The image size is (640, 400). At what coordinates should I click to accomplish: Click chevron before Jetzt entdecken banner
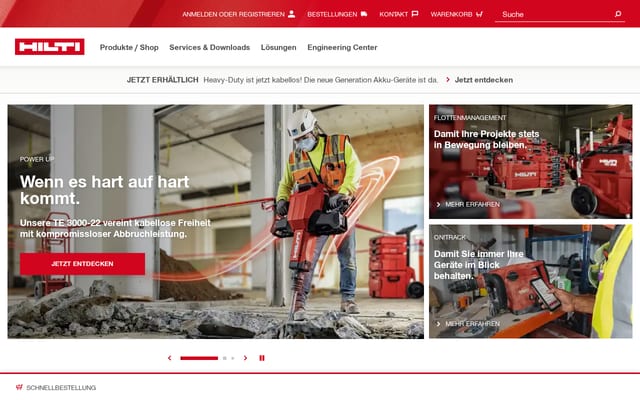[x=448, y=80]
